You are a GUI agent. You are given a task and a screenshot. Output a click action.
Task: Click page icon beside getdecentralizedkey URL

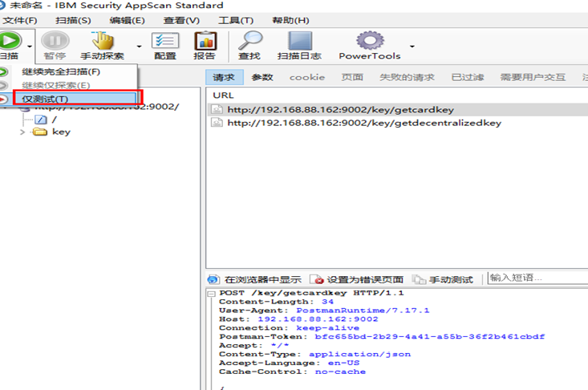coord(217,123)
